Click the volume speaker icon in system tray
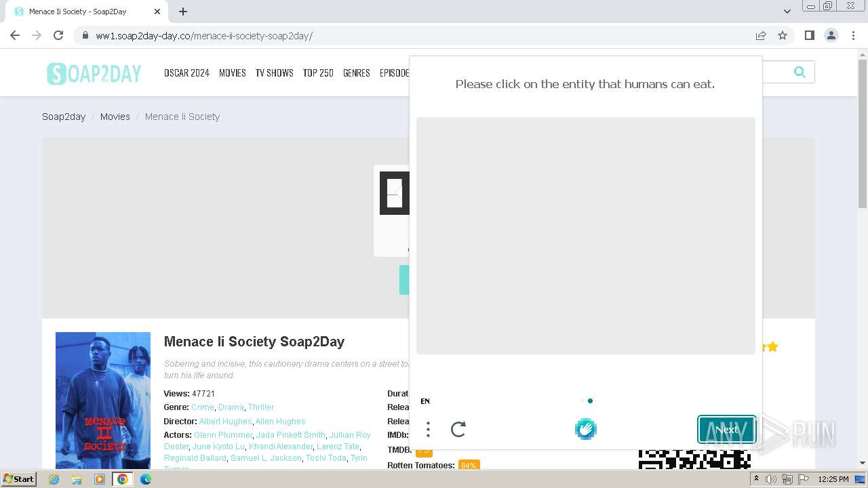 (x=771, y=479)
